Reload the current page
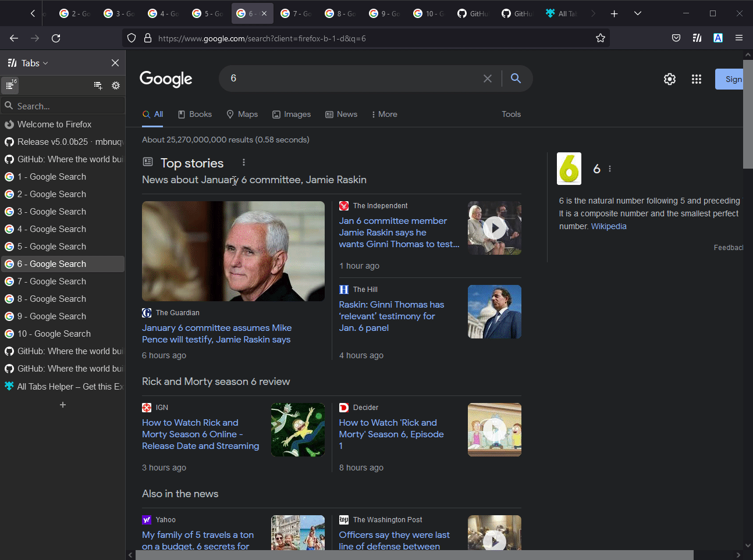753x560 pixels. [x=56, y=38]
